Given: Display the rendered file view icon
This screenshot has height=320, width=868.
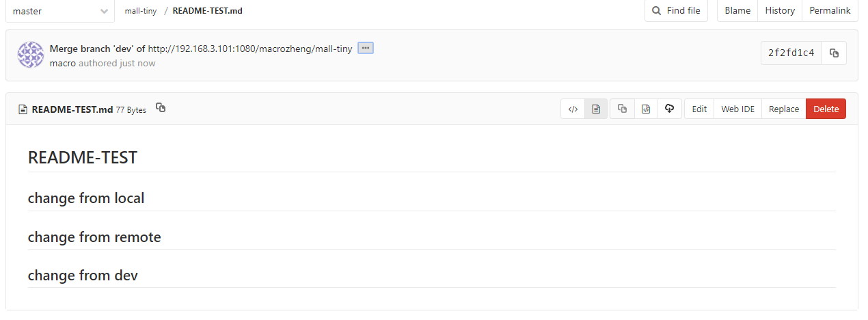Looking at the screenshot, I should point(596,109).
